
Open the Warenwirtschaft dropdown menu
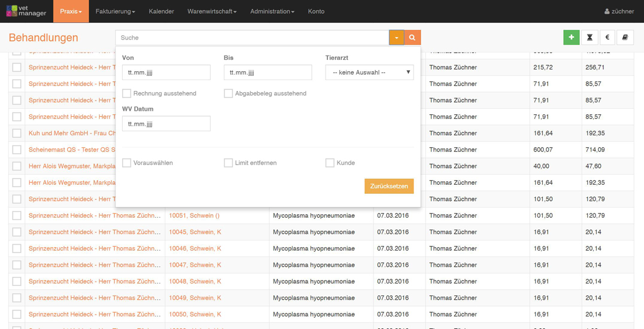coord(212,11)
